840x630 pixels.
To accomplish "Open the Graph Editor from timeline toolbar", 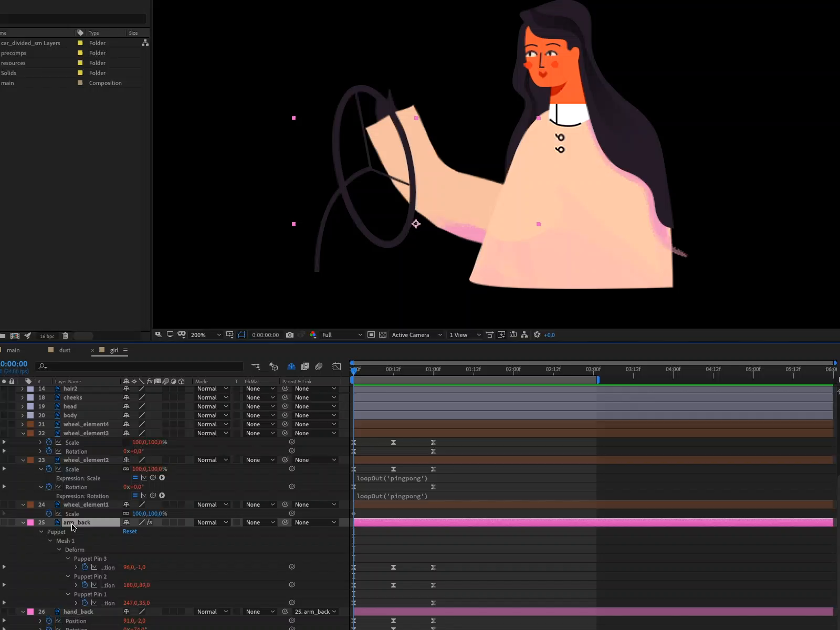I will click(x=337, y=366).
